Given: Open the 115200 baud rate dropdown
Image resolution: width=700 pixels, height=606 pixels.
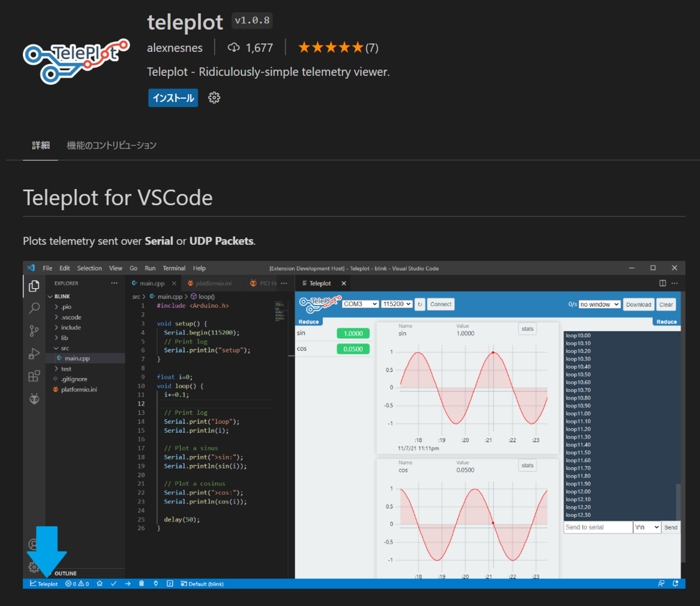Looking at the screenshot, I should pyautogui.click(x=397, y=303).
